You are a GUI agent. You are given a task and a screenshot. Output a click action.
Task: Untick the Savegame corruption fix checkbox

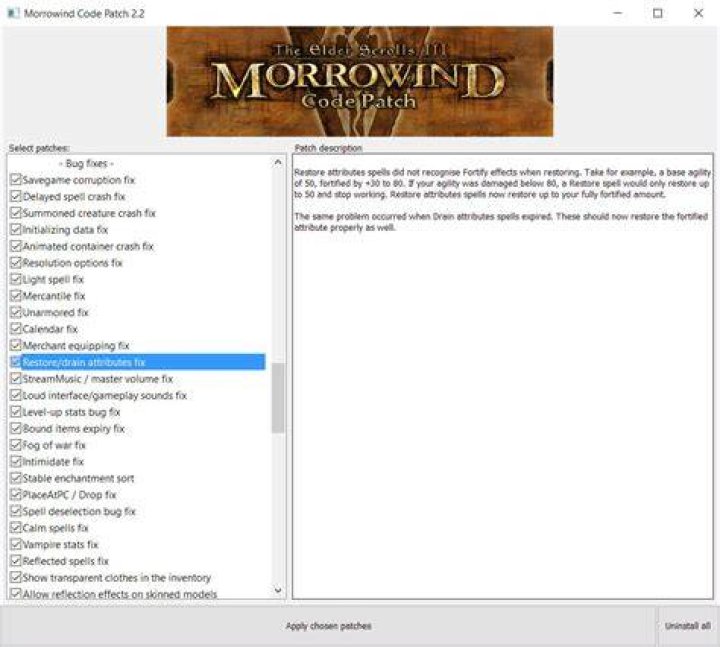(x=16, y=180)
